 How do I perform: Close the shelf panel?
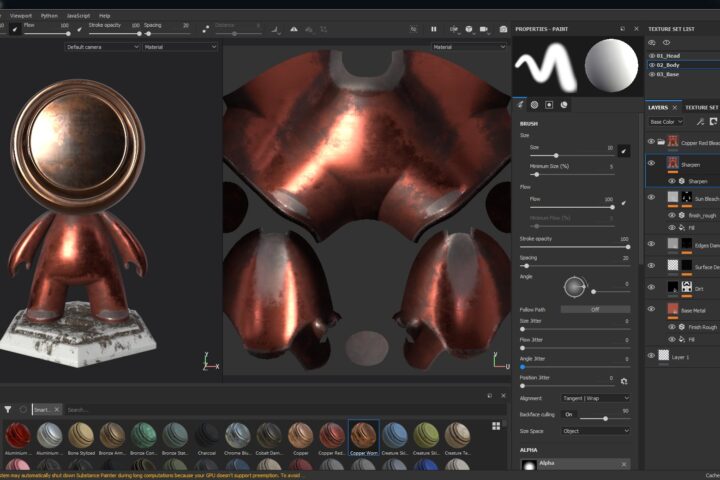click(x=503, y=395)
